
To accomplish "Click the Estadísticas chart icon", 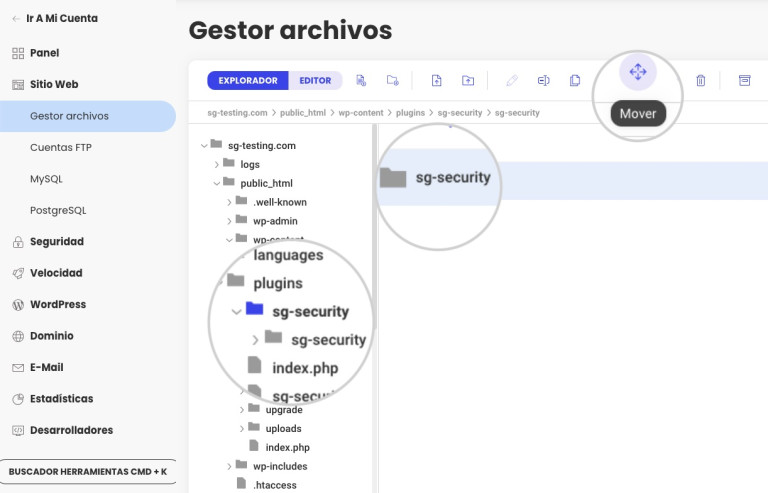I will tap(18, 399).
